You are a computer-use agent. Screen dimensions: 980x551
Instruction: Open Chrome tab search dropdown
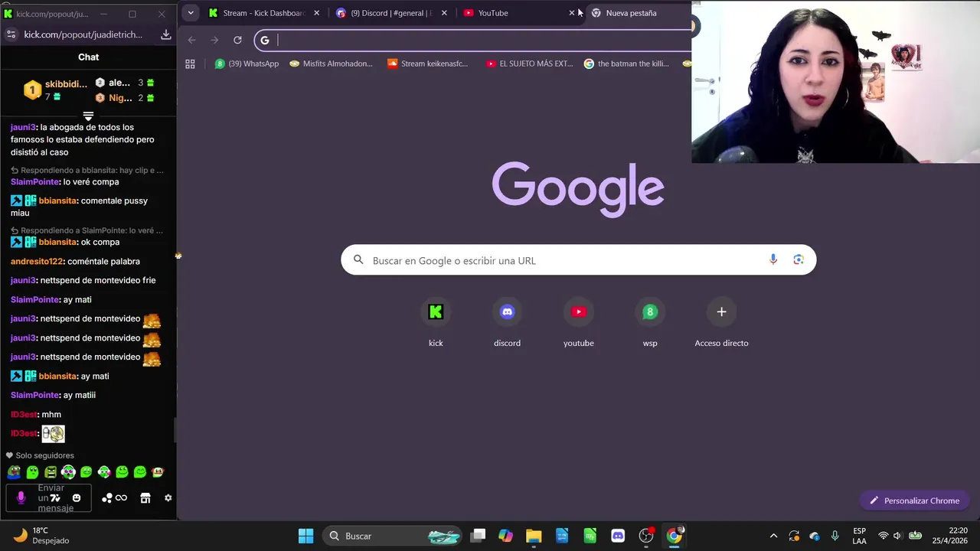191,13
